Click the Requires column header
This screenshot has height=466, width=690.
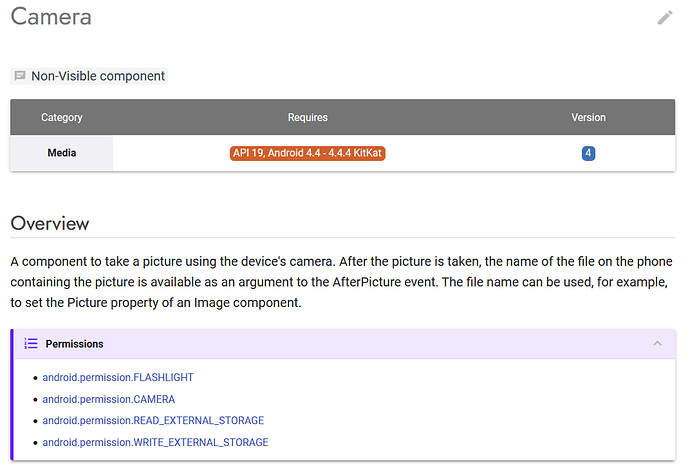click(x=308, y=117)
